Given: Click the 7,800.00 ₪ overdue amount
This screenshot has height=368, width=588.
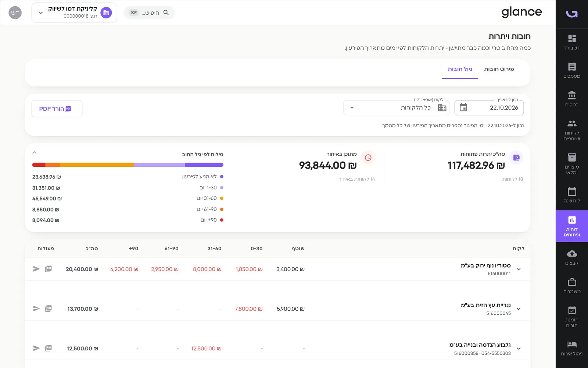Looking at the screenshot, I should (249, 309).
